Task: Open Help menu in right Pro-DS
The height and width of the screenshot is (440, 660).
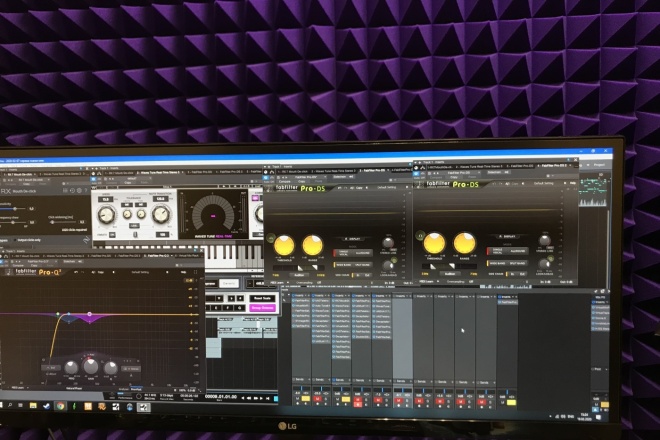Action: [x=573, y=184]
